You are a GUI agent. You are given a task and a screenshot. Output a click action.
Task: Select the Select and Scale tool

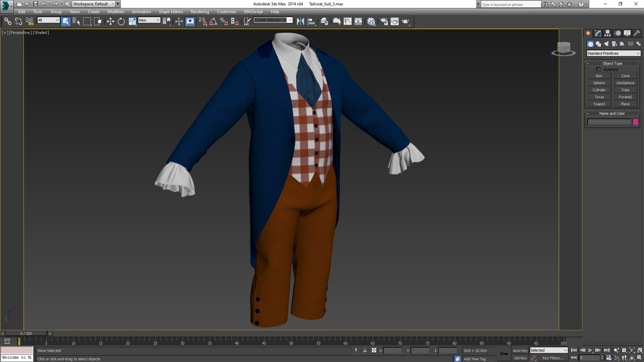tap(132, 21)
